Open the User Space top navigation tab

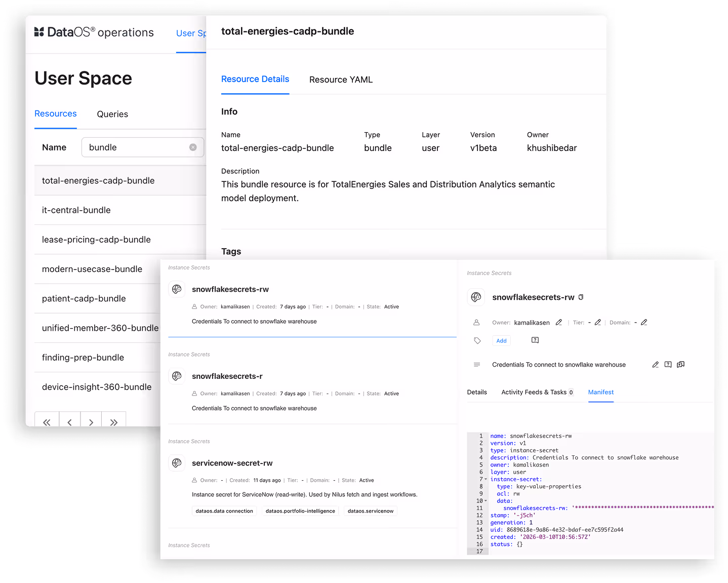[191, 33]
